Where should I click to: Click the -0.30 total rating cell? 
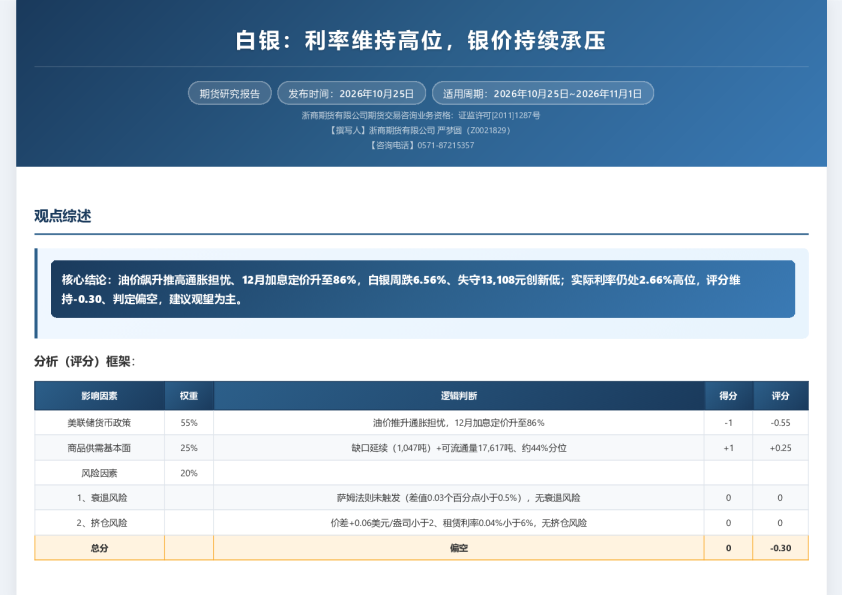pos(780,548)
